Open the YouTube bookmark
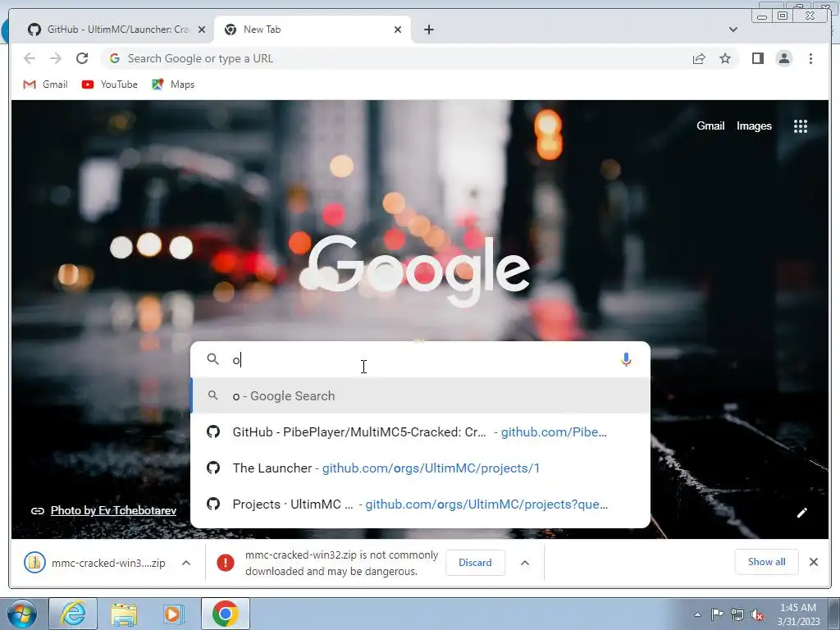 (x=110, y=84)
